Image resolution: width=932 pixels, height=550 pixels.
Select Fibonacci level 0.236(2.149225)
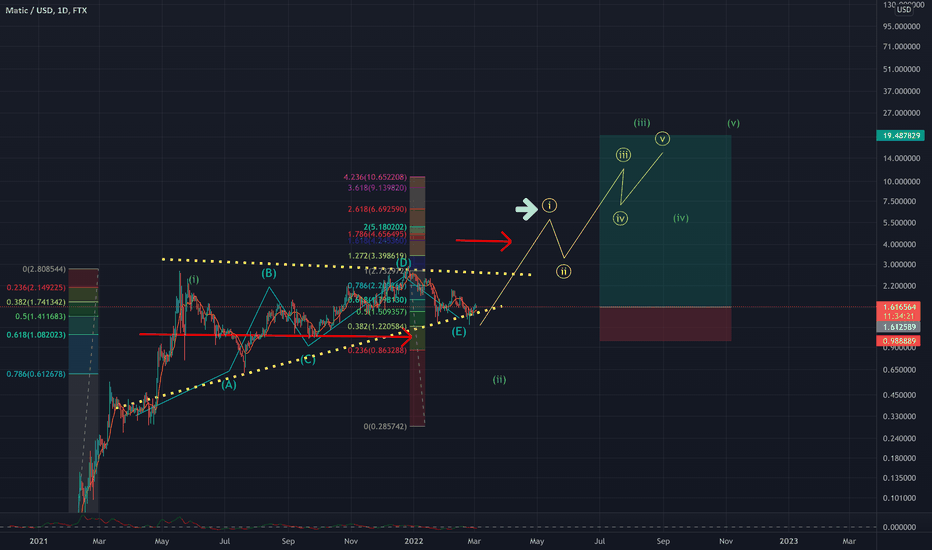coord(36,287)
